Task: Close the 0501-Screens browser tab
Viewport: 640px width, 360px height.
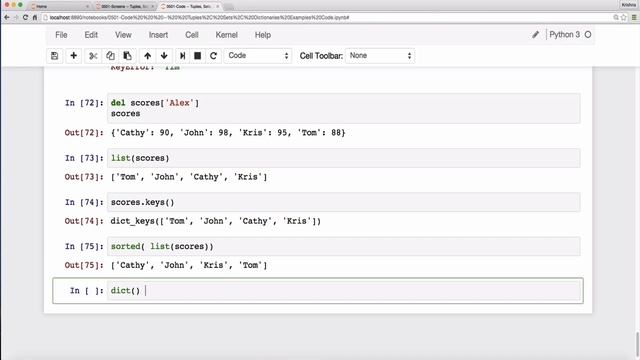Action: click(x=153, y=7)
